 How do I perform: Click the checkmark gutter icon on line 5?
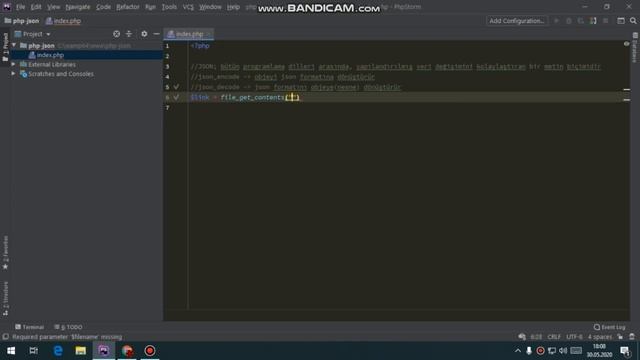click(176, 87)
